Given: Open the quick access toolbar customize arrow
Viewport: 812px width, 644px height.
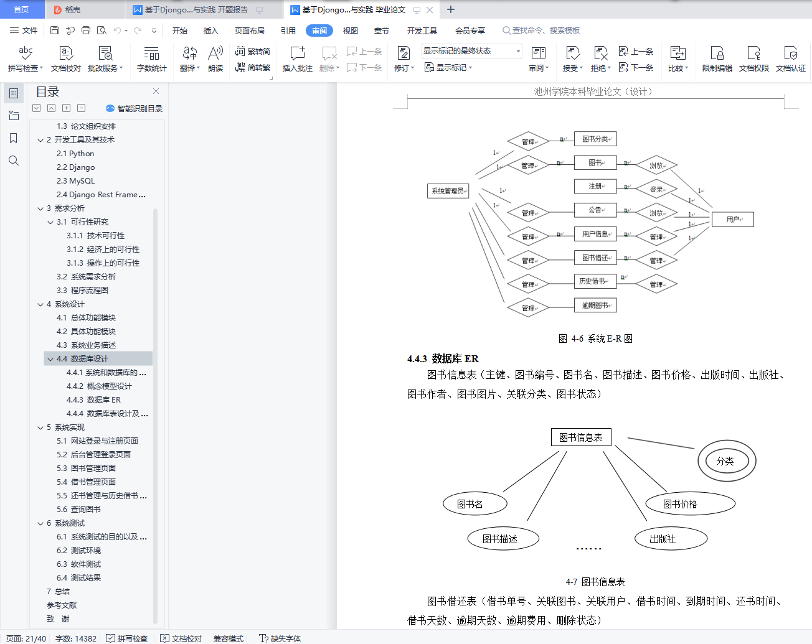Looking at the screenshot, I should [x=154, y=30].
